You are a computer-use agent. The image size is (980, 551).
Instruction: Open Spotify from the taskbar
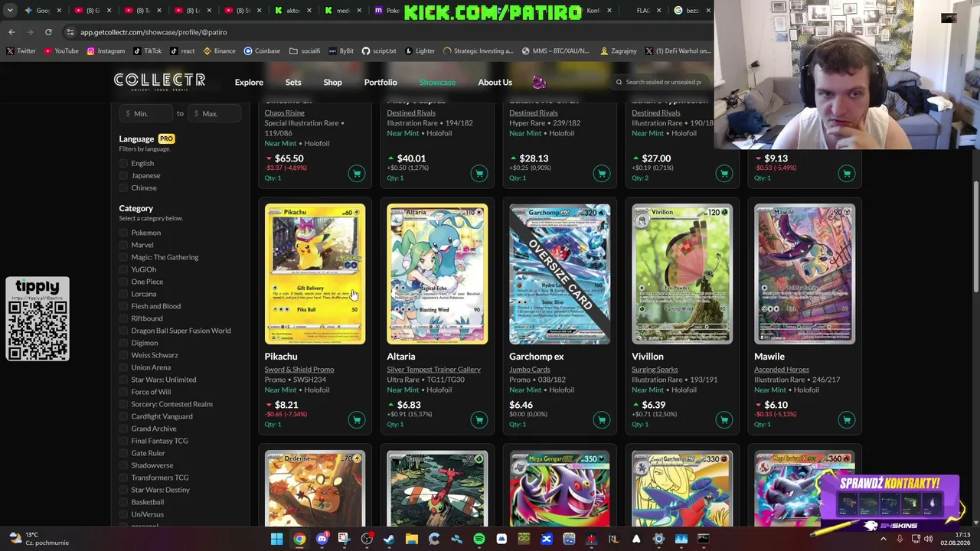click(x=479, y=539)
